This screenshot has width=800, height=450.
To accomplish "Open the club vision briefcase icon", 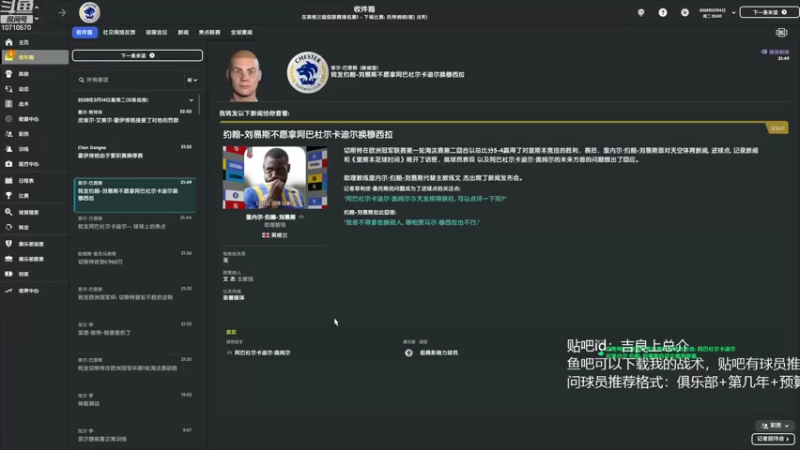I will [x=9, y=259].
